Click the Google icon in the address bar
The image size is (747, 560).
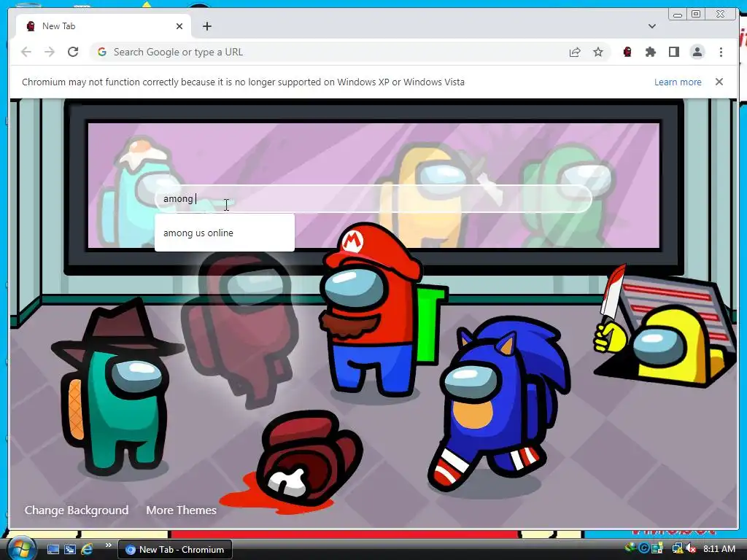102,52
